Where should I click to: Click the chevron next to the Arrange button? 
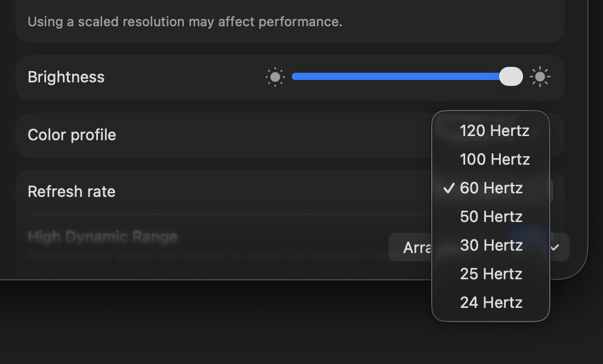(554, 246)
